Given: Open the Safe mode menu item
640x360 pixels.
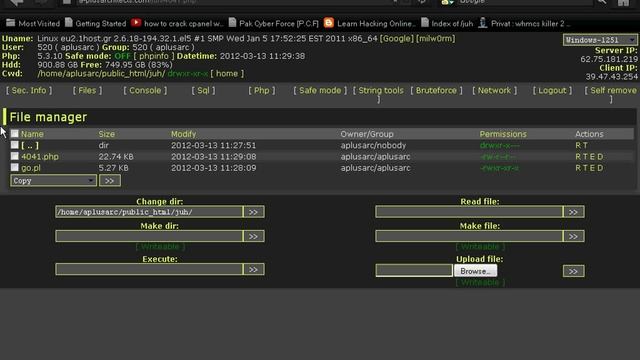Looking at the screenshot, I should coord(320,90).
